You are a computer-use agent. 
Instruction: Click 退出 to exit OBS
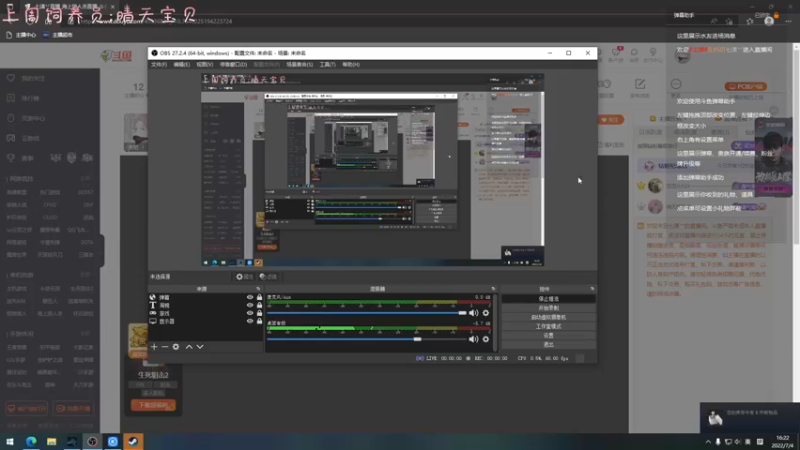tap(548, 345)
